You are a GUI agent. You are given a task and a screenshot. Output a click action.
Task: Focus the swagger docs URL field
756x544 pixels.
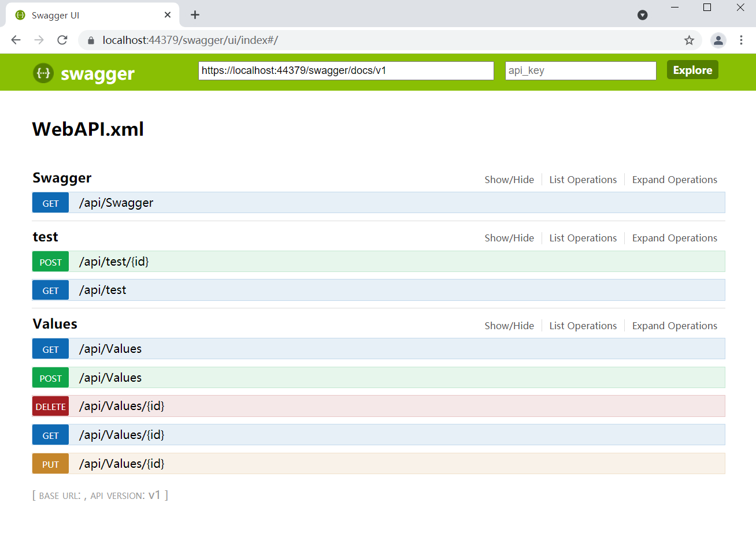pos(346,70)
